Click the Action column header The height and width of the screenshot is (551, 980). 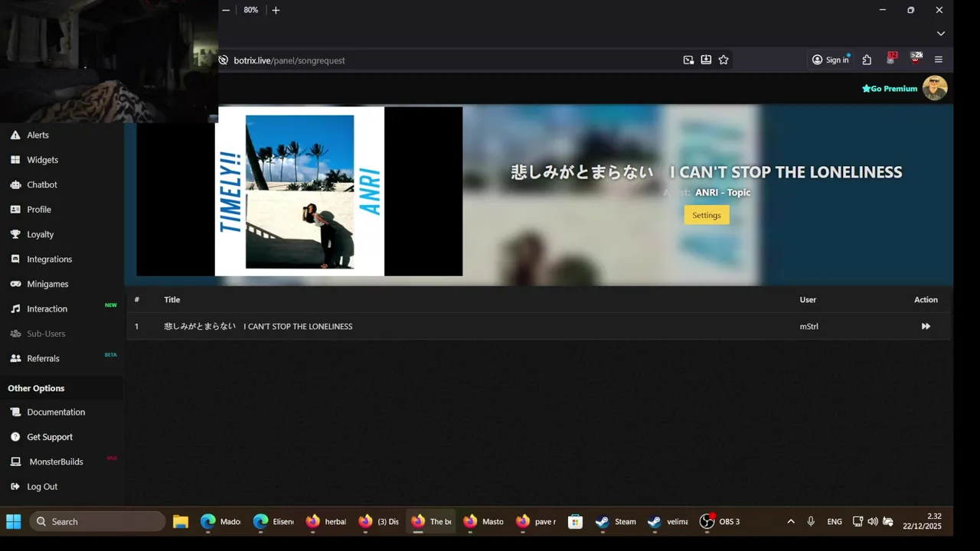[x=926, y=300]
